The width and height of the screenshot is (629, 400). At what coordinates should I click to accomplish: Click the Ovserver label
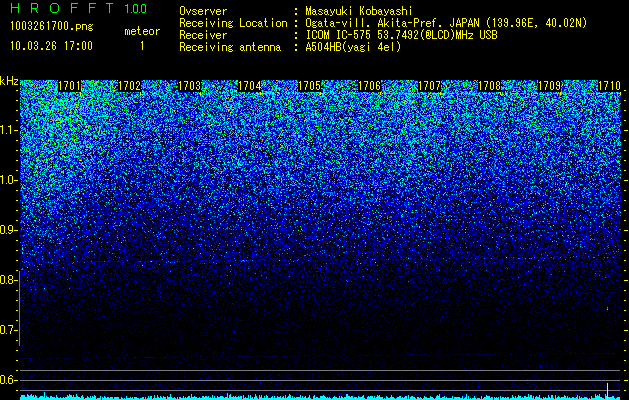203,11
